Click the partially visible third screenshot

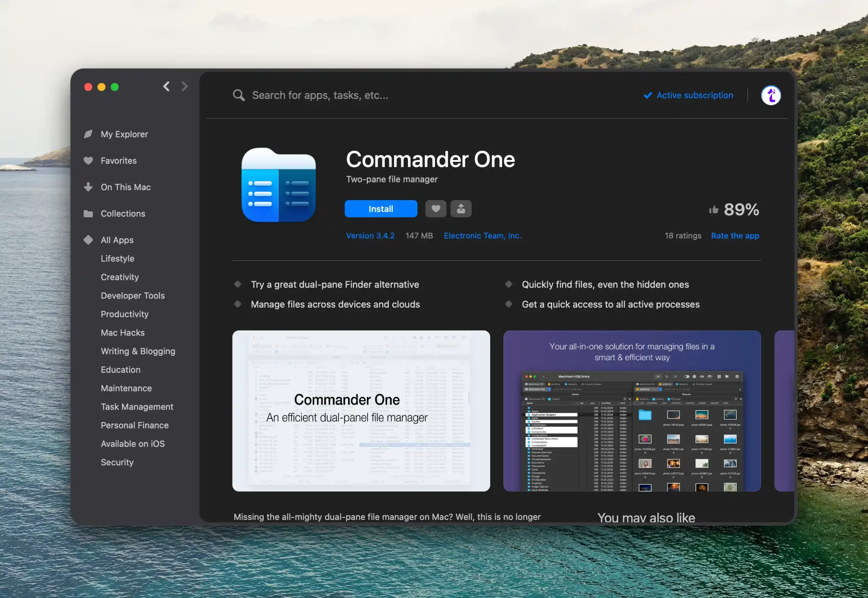pyautogui.click(x=784, y=411)
